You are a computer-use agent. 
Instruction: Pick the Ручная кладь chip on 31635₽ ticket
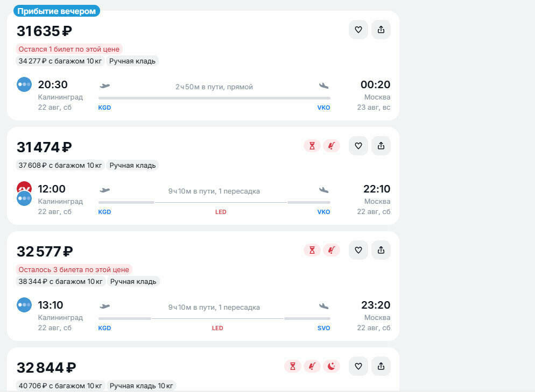click(132, 61)
